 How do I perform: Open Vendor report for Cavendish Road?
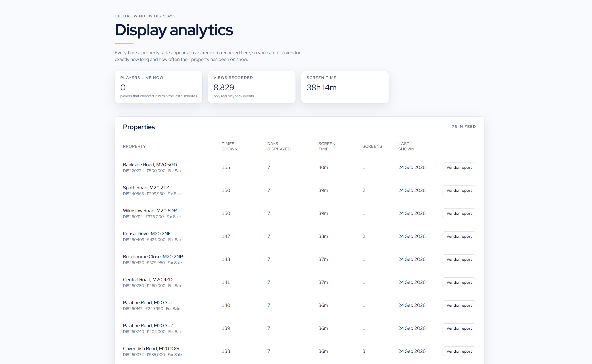coord(459,351)
